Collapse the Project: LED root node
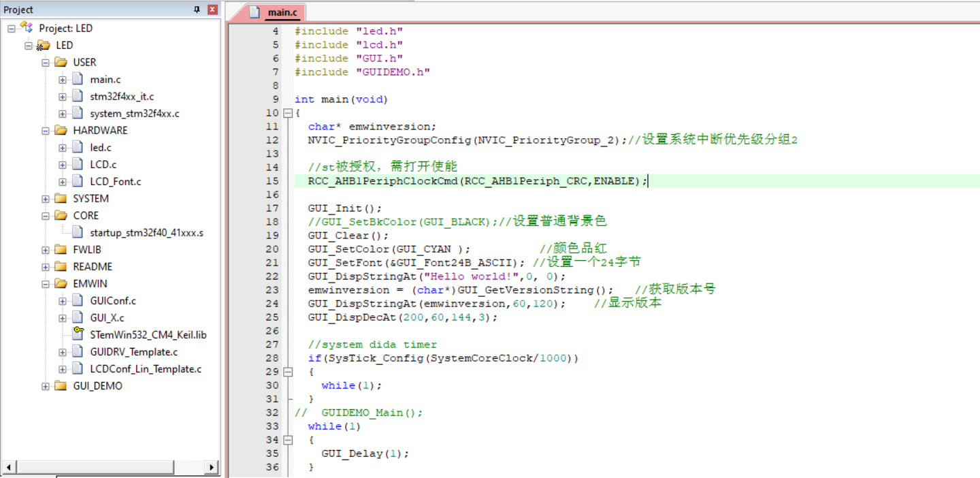980x478 pixels. pos(12,28)
